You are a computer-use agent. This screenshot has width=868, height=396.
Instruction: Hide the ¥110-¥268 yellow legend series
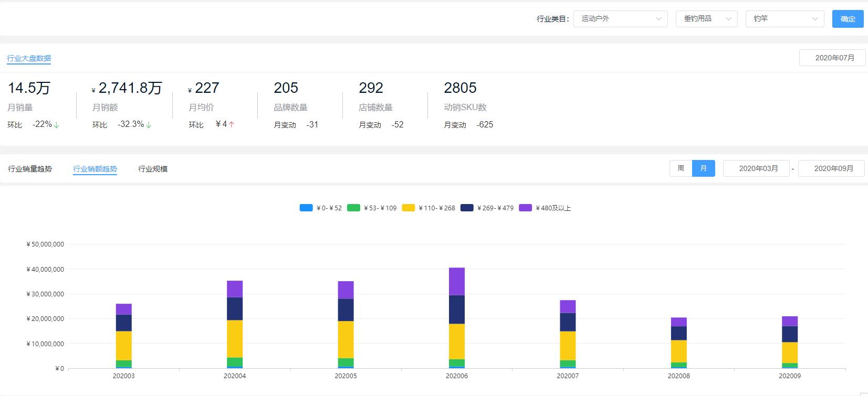(x=409, y=208)
